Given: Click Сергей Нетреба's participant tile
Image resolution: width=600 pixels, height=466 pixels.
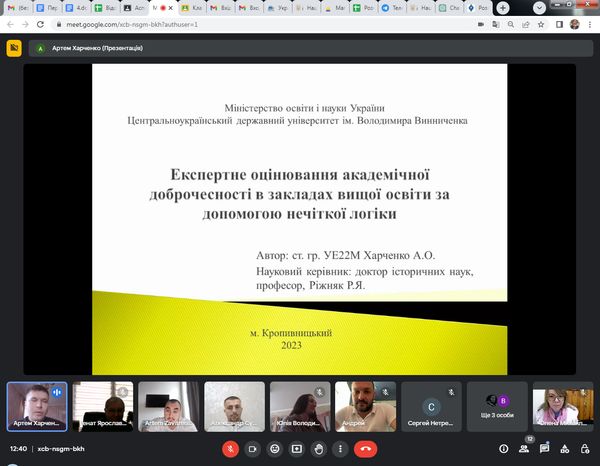Looking at the screenshot, I should pyautogui.click(x=430, y=406).
